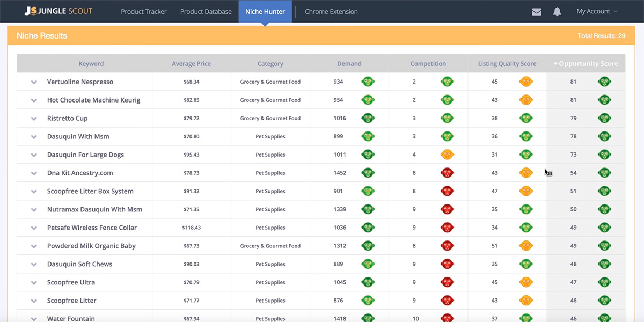This screenshot has width=644, height=322.
Task: Click orange listing quality monkey for Scoopfree Litter Box System
Action: click(526, 191)
